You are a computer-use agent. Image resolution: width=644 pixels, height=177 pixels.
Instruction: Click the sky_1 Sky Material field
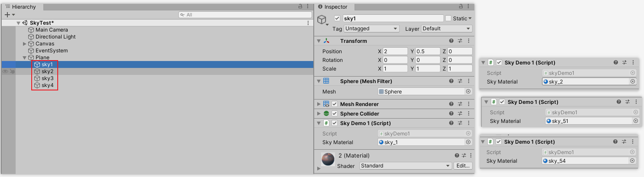(425, 142)
